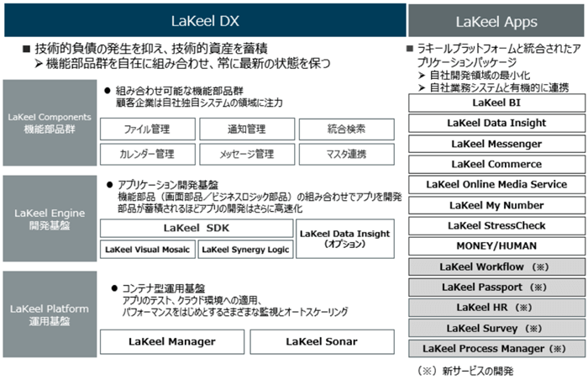
Task: Click the text コンテナ型運用基盤
Action: [x=164, y=288]
